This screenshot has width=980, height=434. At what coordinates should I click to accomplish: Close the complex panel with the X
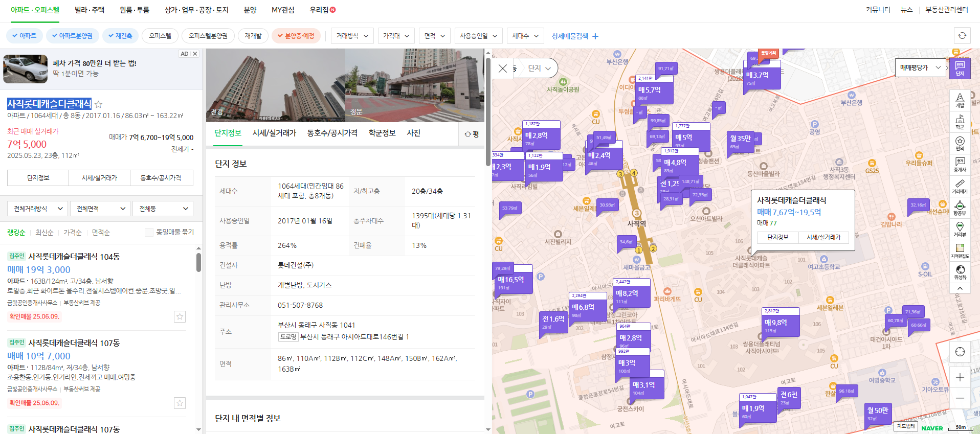tap(503, 68)
